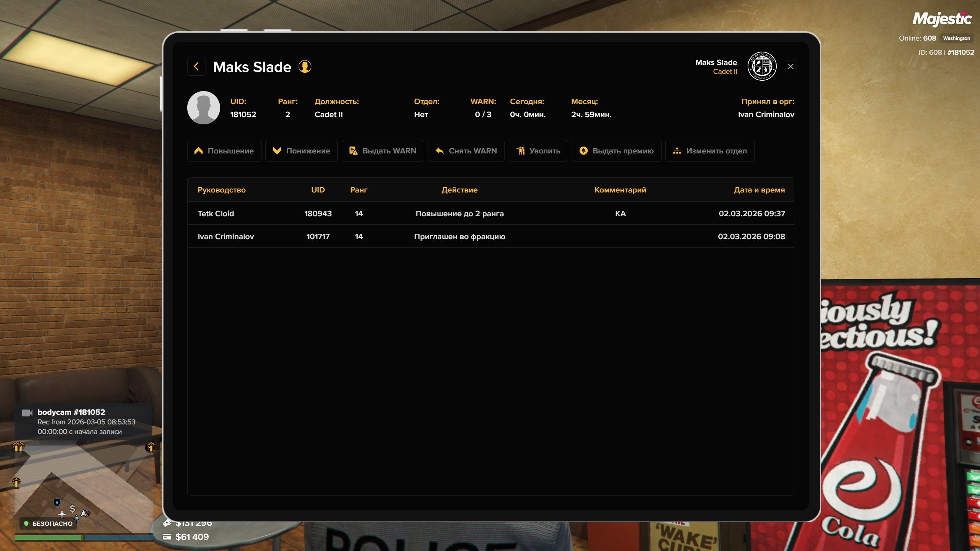Open the Los Santos organization emblem
980x551 pixels.
click(762, 66)
